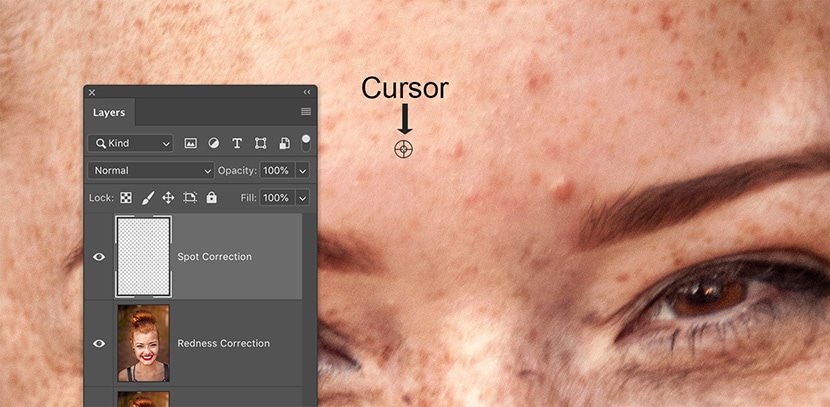Image resolution: width=830 pixels, height=407 pixels.
Task: Lock position move icon
Action: (168, 198)
